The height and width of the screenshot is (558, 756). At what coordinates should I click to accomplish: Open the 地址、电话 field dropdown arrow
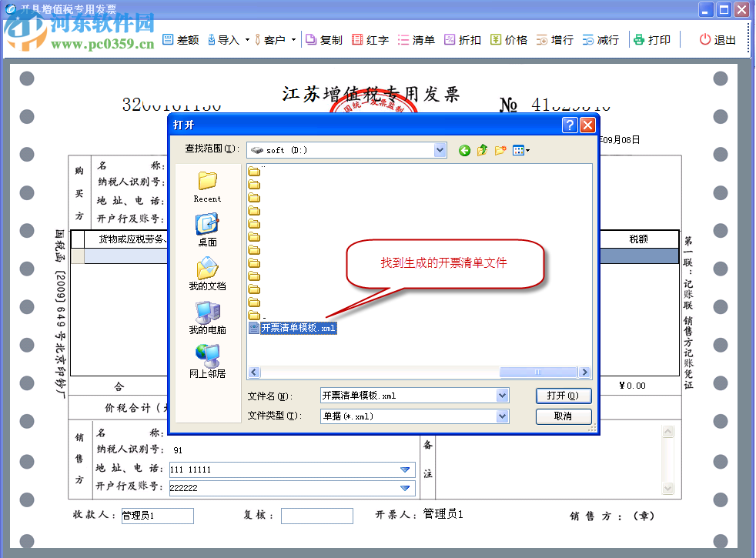click(406, 470)
